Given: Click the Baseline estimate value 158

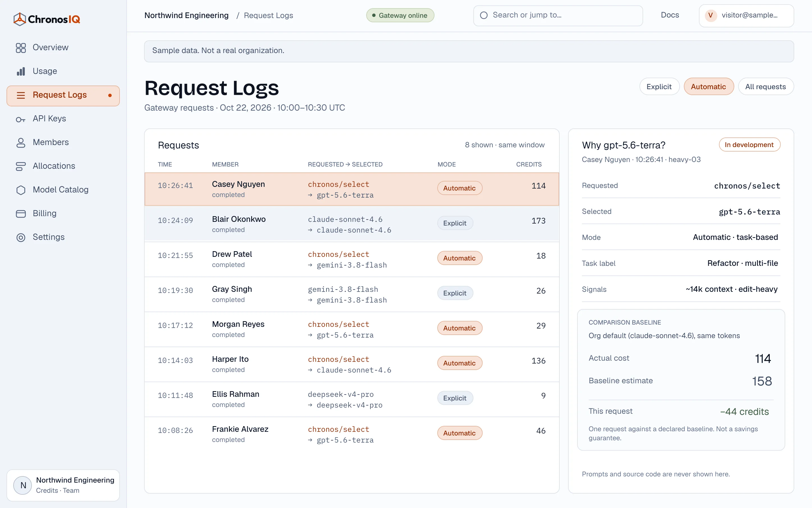Looking at the screenshot, I should [762, 381].
